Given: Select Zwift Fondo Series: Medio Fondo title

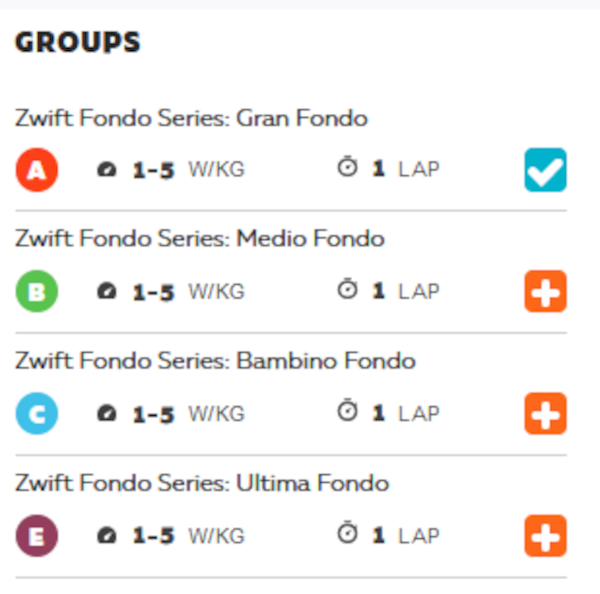Looking at the screenshot, I should 200,238.
